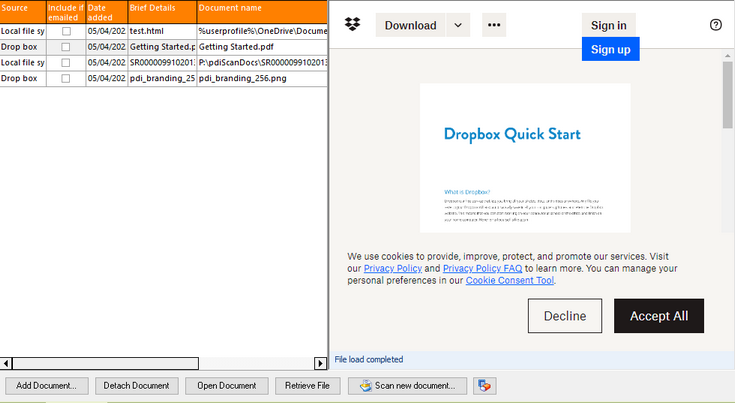Tick Include if emailed for pdi_branding_256.png
This screenshot has width=735, height=403.
[66, 78]
